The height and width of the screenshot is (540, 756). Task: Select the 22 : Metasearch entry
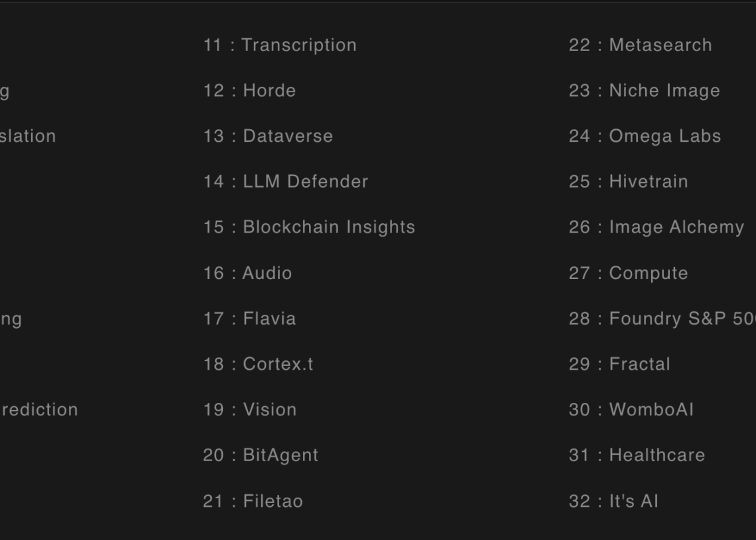(x=640, y=45)
